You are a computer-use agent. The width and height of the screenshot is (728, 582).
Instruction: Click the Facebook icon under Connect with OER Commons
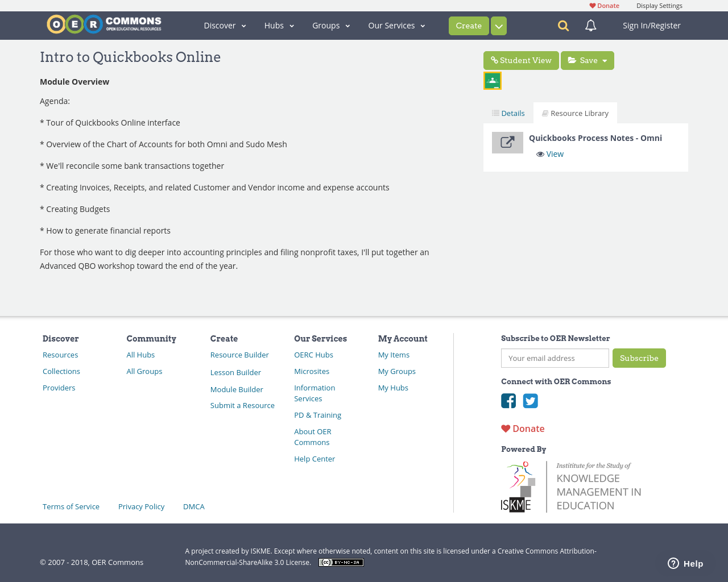pyautogui.click(x=508, y=401)
